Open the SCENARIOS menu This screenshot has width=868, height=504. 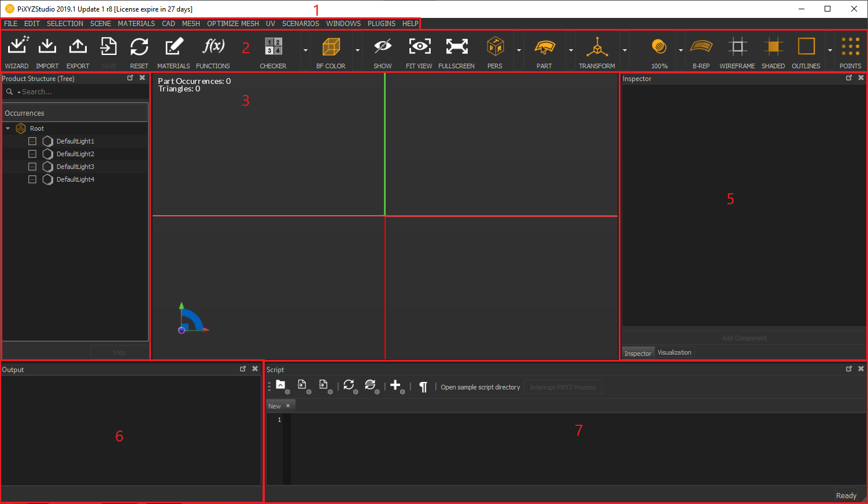[x=300, y=24]
